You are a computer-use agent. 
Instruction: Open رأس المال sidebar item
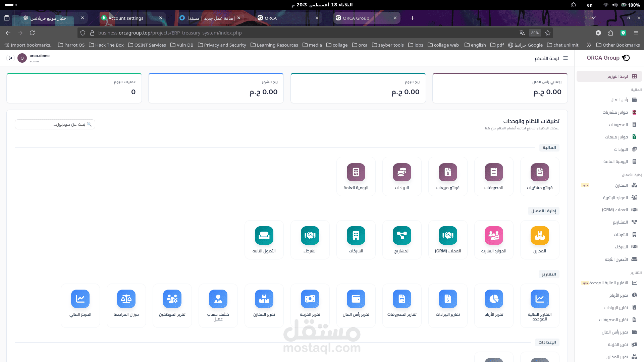pyautogui.click(x=609, y=100)
